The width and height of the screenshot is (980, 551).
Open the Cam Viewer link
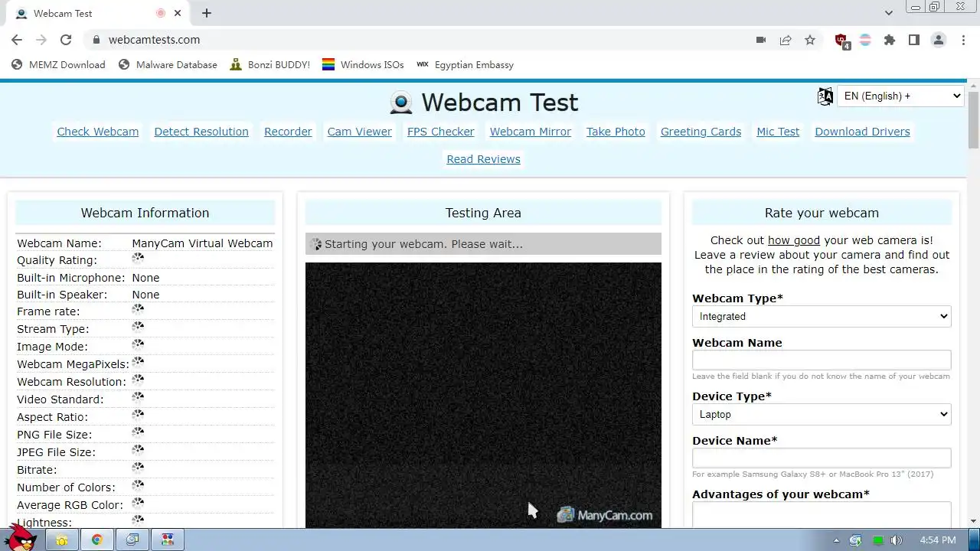360,132
